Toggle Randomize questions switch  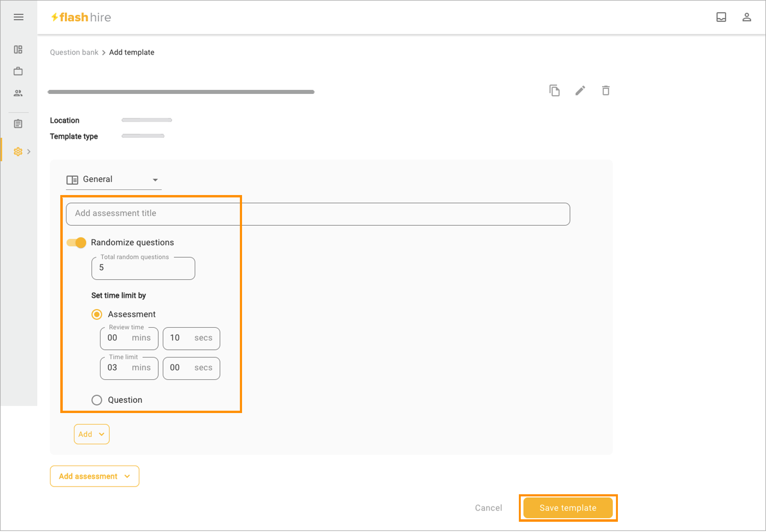(x=77, y=243)
